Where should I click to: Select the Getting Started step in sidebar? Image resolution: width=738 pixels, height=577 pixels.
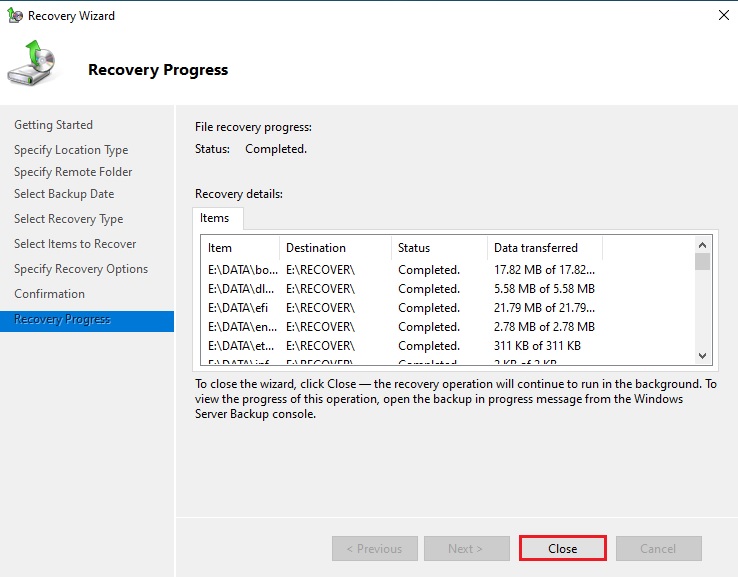(54, 125)
